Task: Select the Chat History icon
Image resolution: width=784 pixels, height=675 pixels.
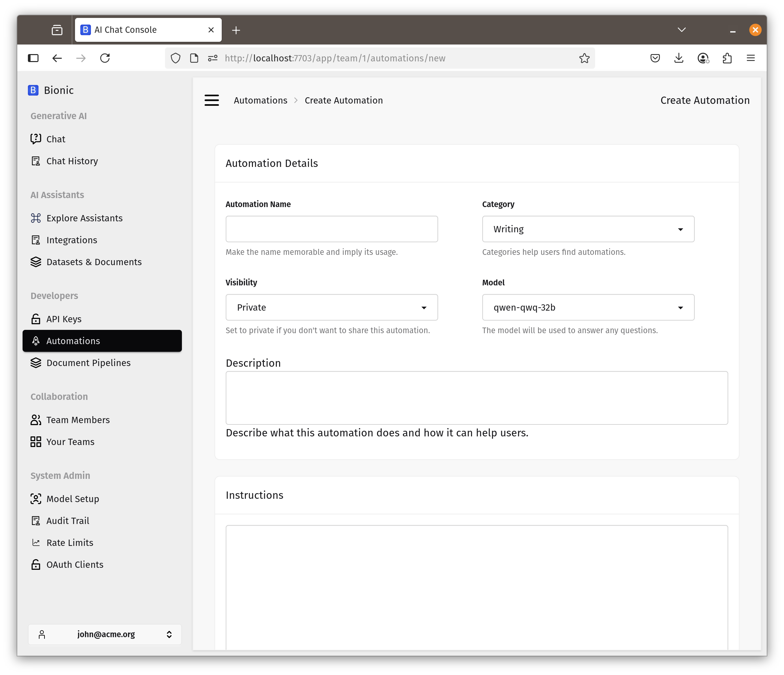Action: click(36, 161)
